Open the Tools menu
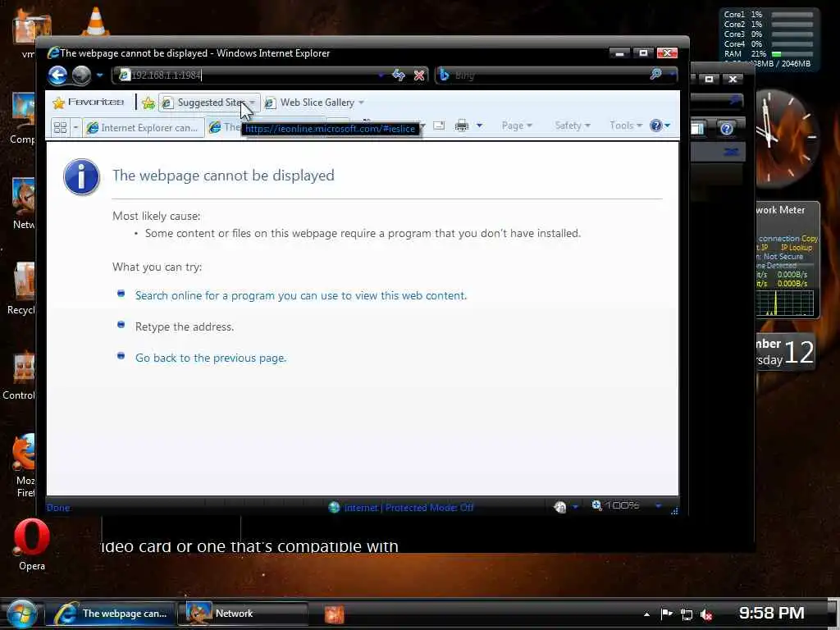This screenshot has height=630, width=840. (625, 126)
